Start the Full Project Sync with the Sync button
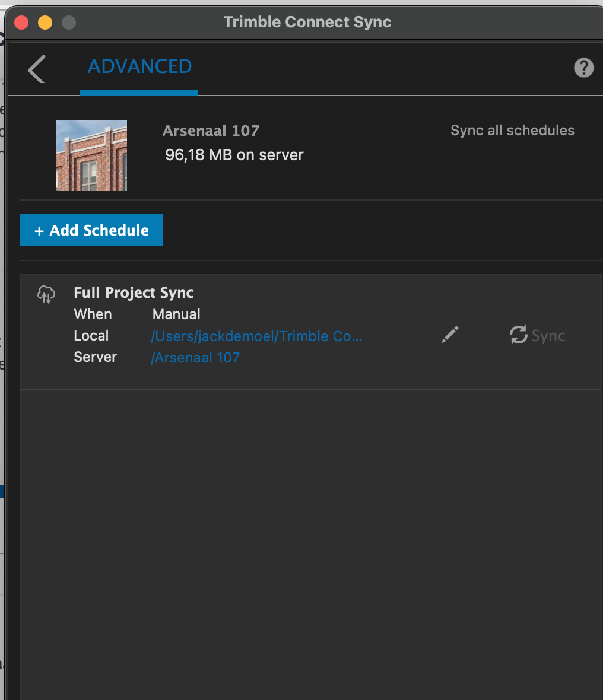The height and width of the screenshot is (700, 603). point(537,335)
